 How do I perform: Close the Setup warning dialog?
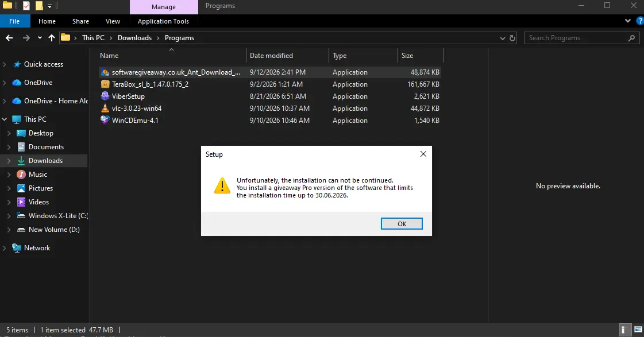423,154
